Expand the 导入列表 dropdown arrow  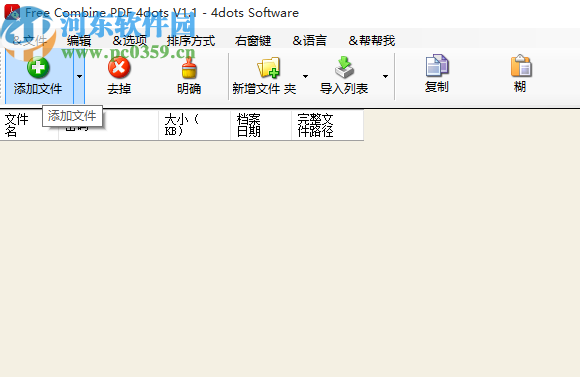coord(385,76)
